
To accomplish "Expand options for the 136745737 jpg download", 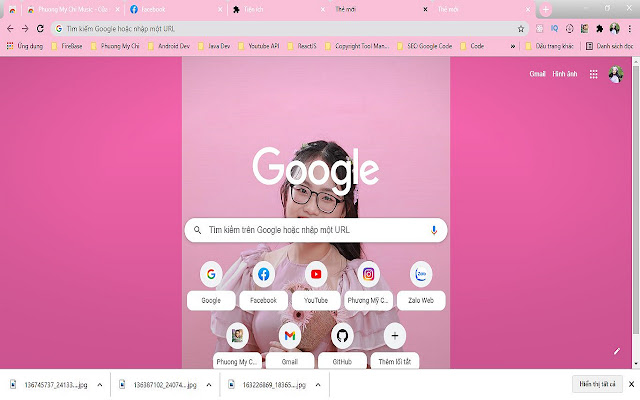I will coord(98,384).
